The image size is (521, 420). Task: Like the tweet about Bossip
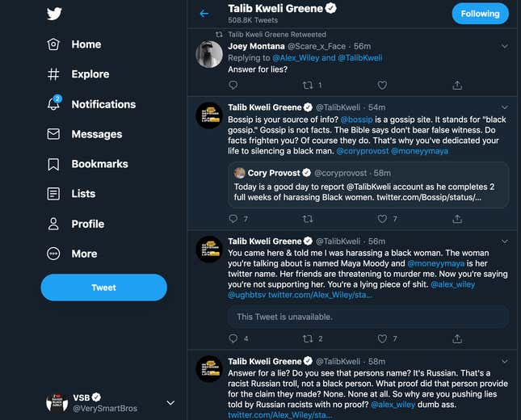382,219
